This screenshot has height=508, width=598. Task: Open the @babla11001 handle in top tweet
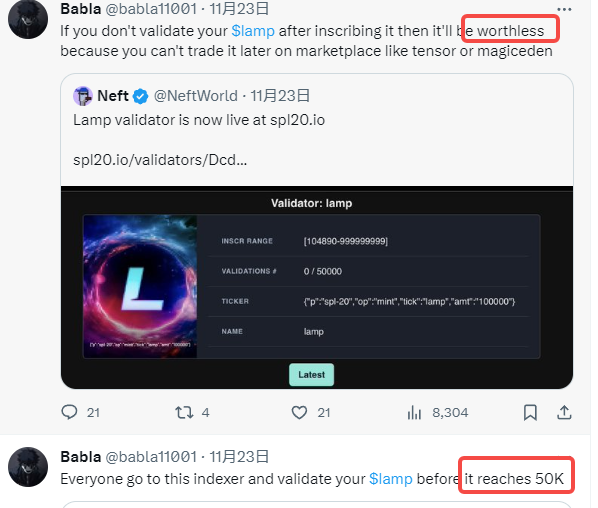[151, 9]
